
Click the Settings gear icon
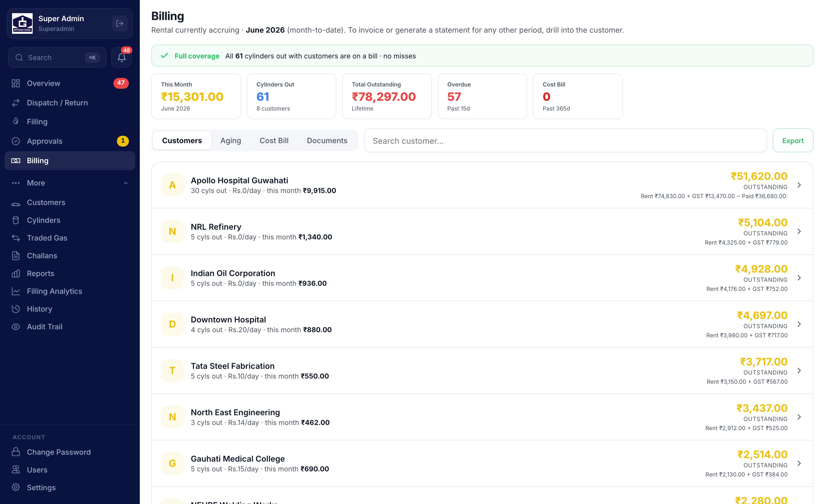(x=16, y=487)
